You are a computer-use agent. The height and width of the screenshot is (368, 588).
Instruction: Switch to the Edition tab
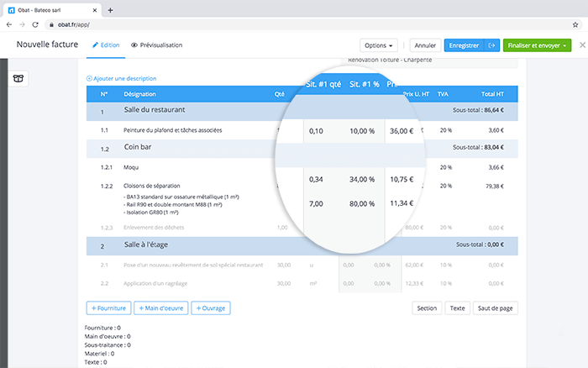coord(106,45)
